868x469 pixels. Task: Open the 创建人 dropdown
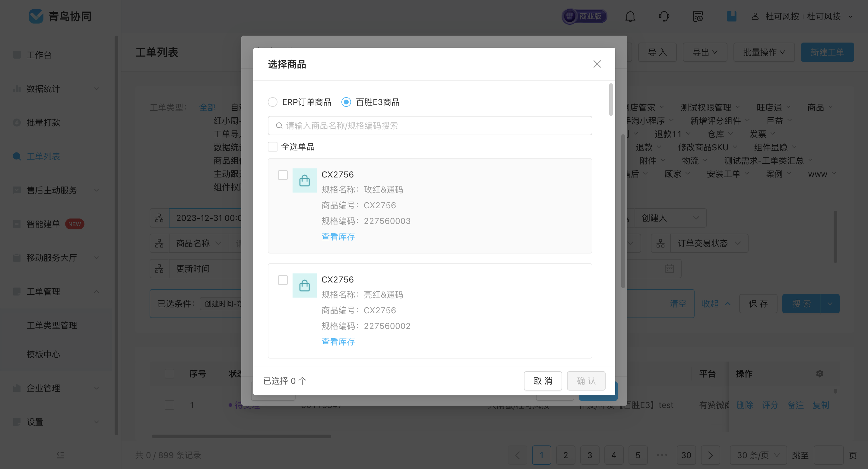coord(670,218)
